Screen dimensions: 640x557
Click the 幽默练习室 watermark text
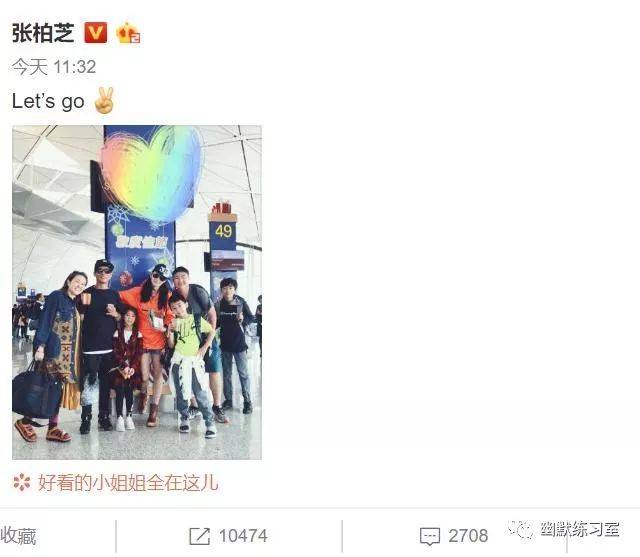point(580,529)
